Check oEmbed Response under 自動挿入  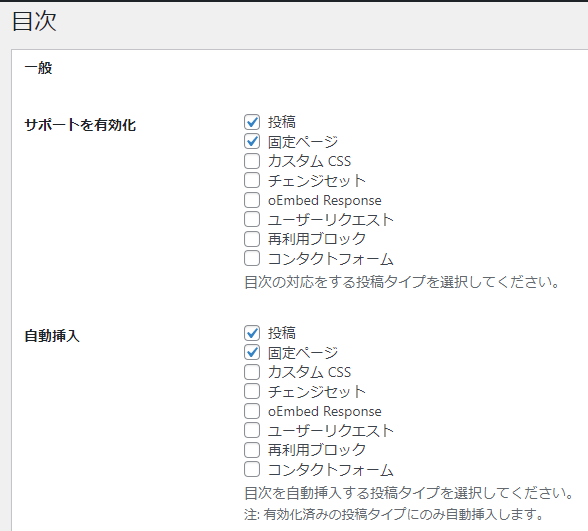[x=252, y=411]
